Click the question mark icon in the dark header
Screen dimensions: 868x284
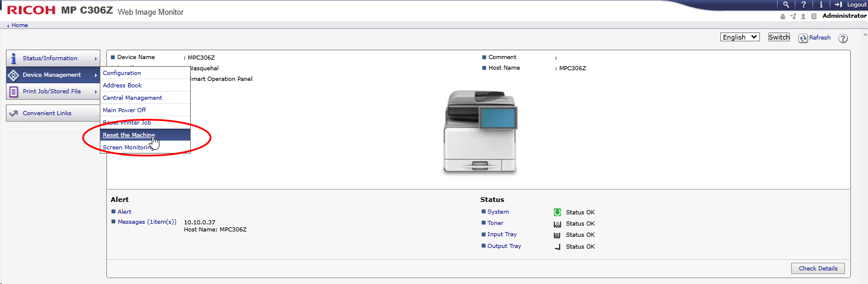click(x=804, y=4)
